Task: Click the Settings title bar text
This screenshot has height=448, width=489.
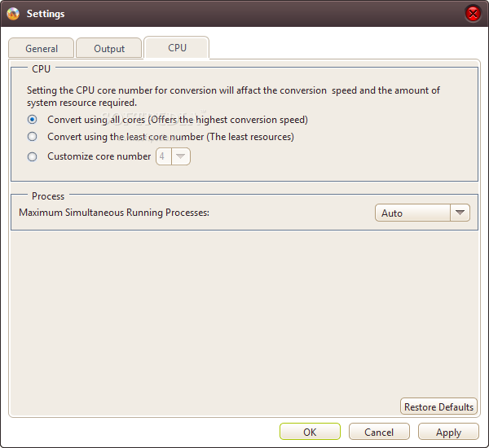Action: (46, 14)
